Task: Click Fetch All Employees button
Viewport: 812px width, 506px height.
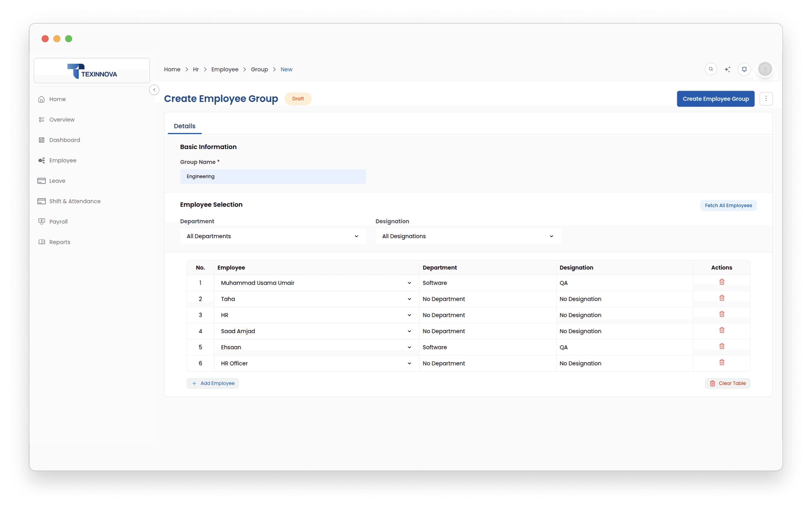Action: (728, 205)
